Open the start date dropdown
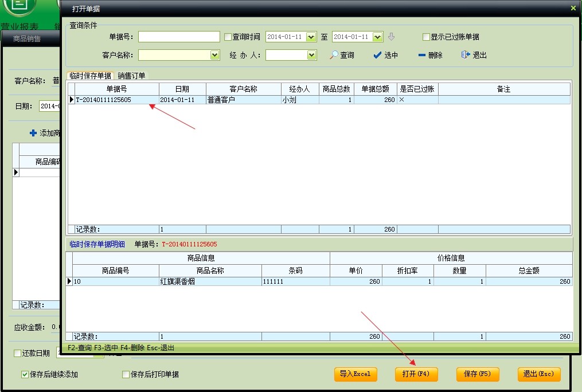 [x=311, y=37]
